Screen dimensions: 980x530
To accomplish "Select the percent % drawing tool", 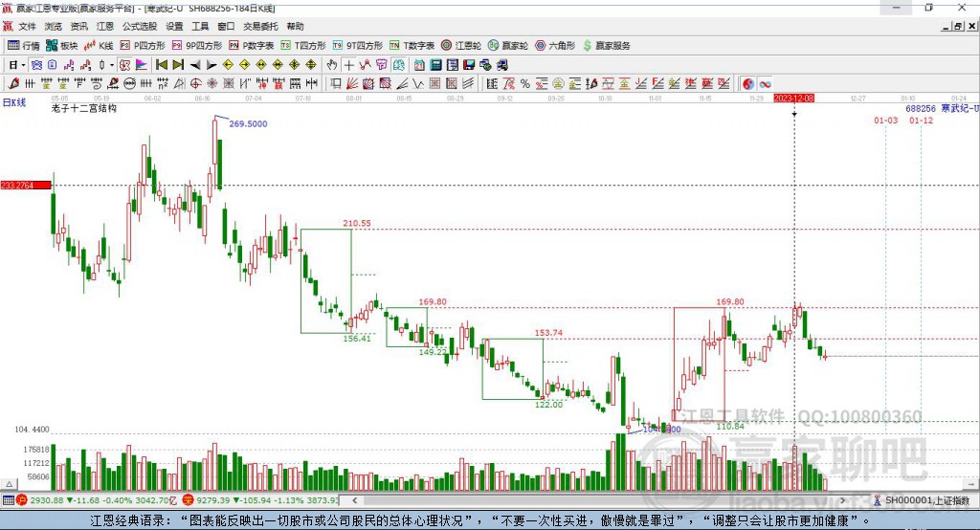I will point(525,84).
